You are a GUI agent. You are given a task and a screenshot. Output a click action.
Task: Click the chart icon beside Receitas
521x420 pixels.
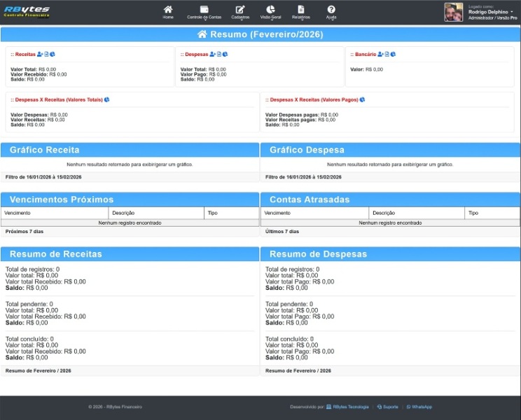[x=53, y=54]
